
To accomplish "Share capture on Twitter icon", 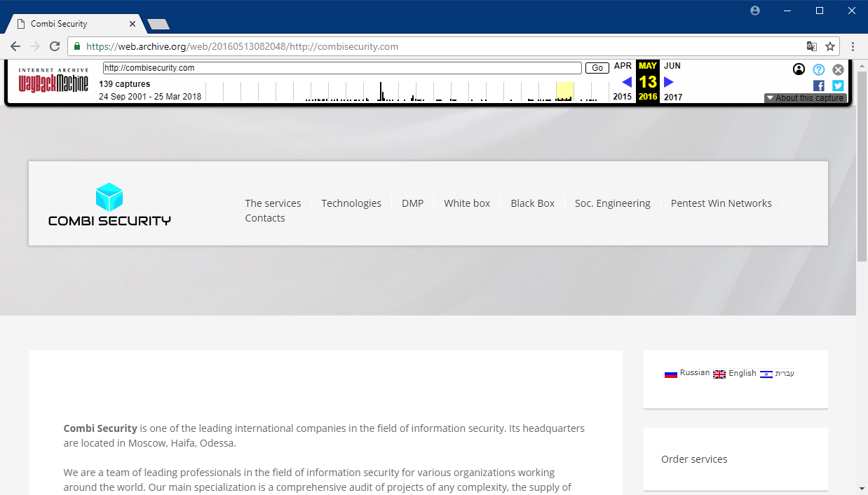I will click(x=838, y=86).
